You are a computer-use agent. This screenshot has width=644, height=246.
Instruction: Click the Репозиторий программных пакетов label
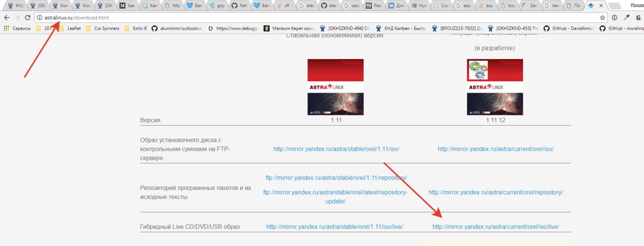coord(196,192)
